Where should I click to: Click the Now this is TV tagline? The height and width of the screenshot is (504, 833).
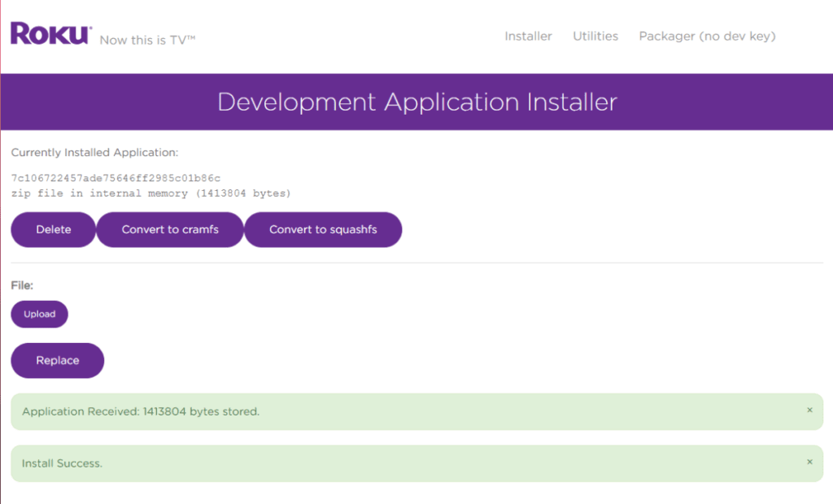[x=146, y=40]
